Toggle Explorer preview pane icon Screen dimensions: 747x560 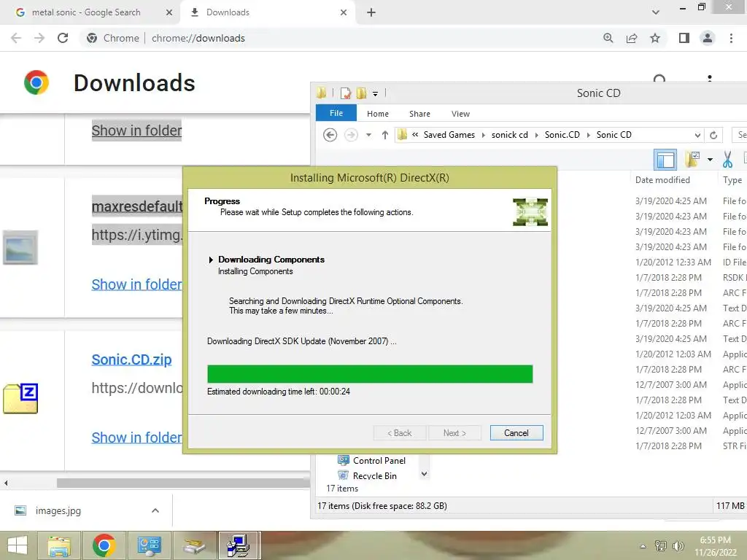[665, 160]
